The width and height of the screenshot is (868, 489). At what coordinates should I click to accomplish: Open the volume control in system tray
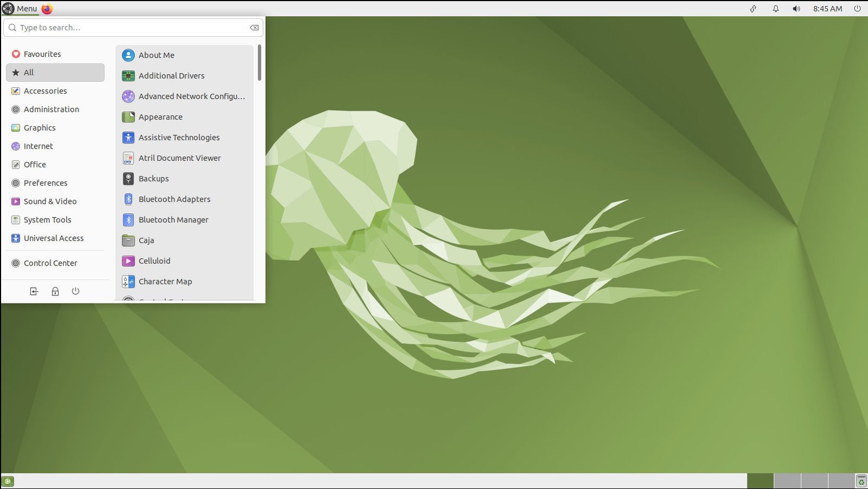coord(796,9)
